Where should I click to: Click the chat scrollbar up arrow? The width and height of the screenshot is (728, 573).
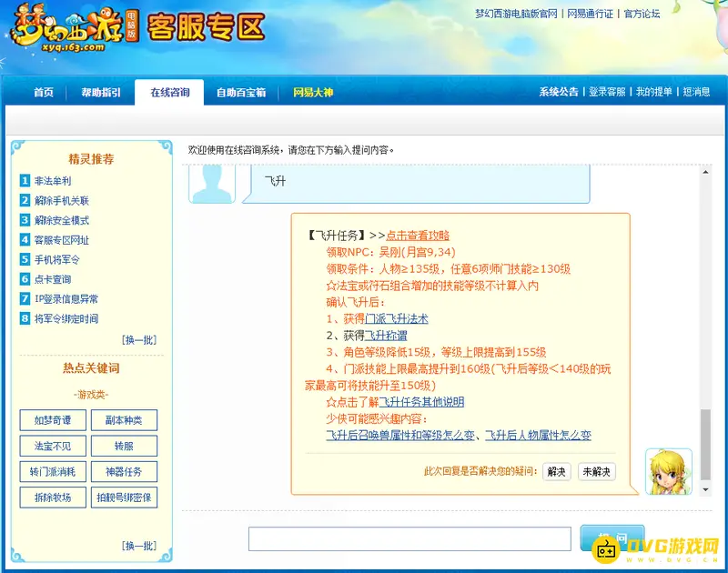pyautogui.click(x=706, y=172)
